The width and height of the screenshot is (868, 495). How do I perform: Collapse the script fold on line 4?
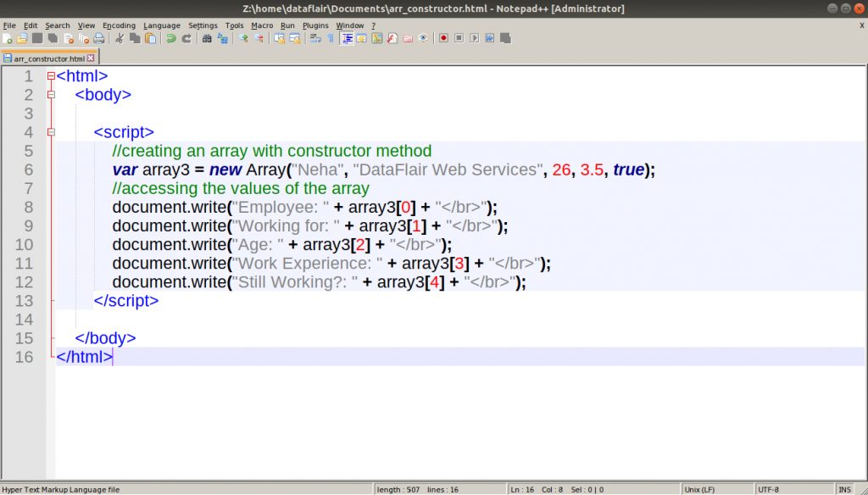51,132
